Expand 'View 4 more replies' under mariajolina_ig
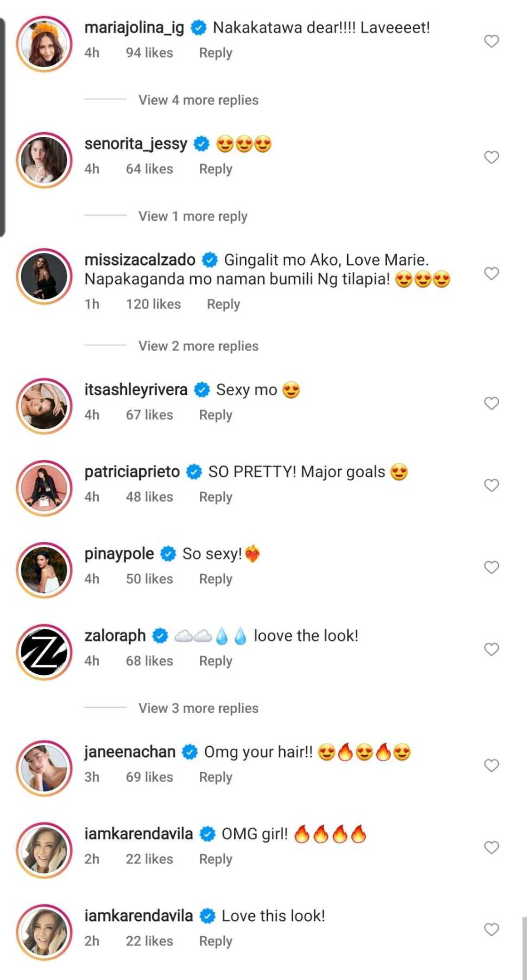 coord(198,100)
